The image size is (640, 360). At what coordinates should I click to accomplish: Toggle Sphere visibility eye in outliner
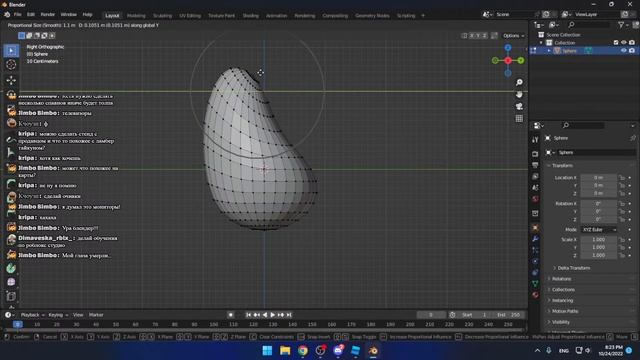point(623,51)
